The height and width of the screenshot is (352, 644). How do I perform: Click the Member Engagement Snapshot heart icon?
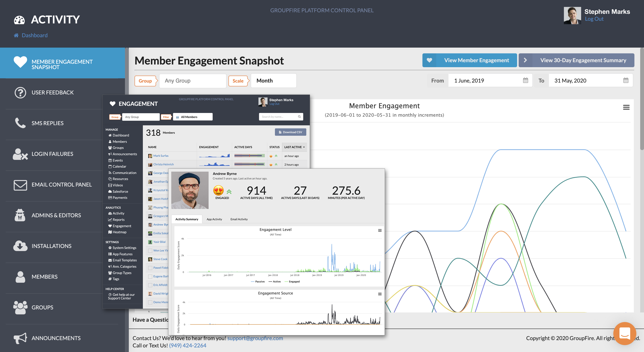(x=20, y=62)
